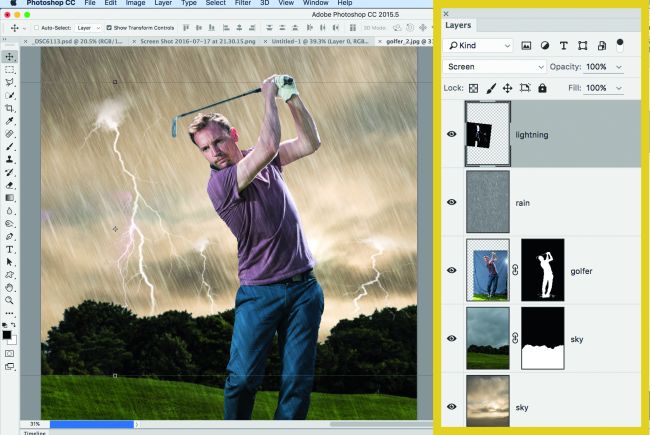Viewport: 650px width, 435px height.
Task: Close the _DSC6113.psd document tab
Action: pos(25,41)
